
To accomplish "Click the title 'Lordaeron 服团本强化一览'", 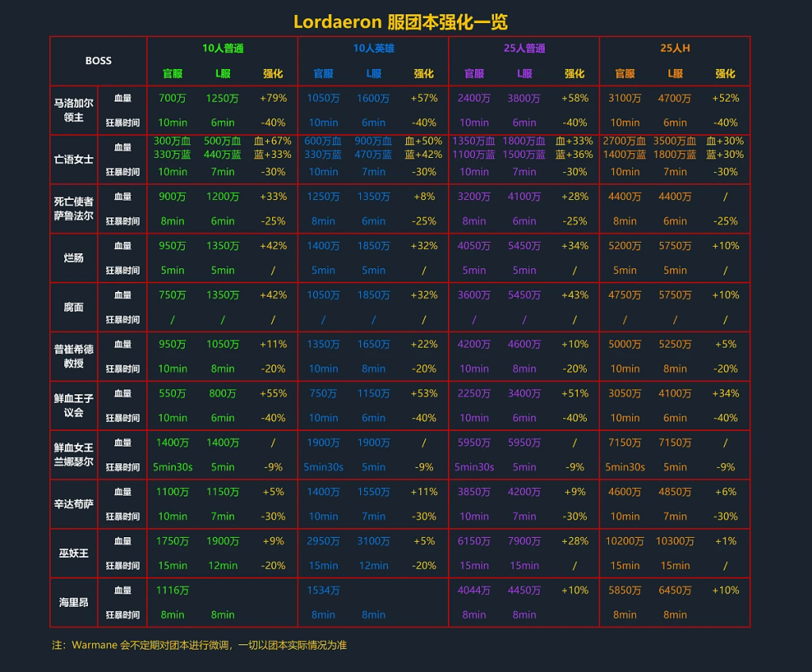I will pyautogui.click(x=400, y=22).
